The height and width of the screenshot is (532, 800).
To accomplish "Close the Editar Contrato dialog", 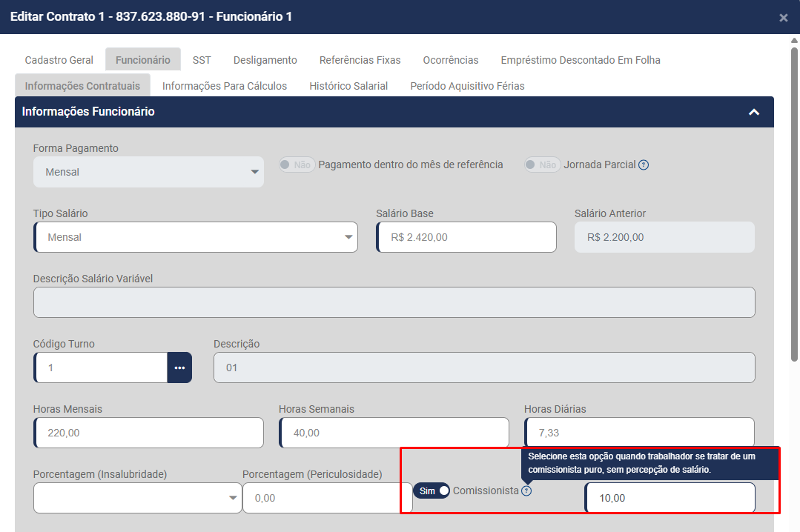I will (x=784, y=18).
